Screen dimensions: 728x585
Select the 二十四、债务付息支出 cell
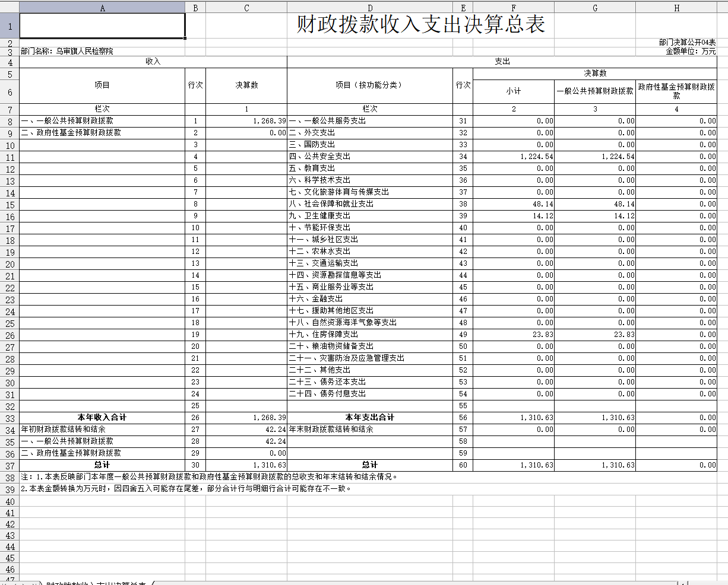tap(370, 394)
